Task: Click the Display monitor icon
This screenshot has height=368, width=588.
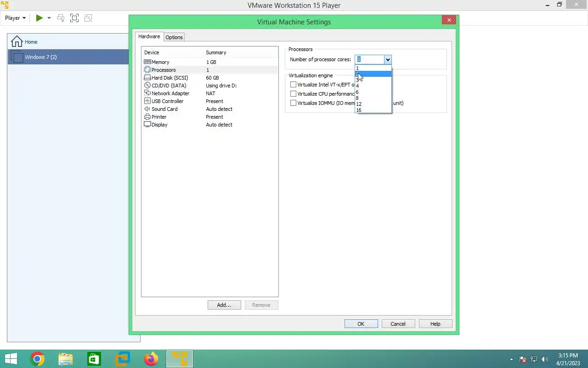Action: (x=147, y=125)
